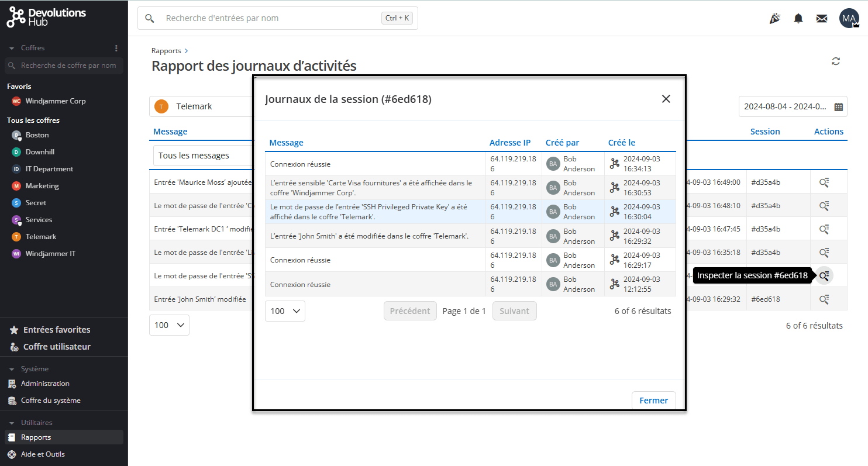868x466 pixels.
Task: Click the notifications bell icon
Action: click(x=798, y=19)
